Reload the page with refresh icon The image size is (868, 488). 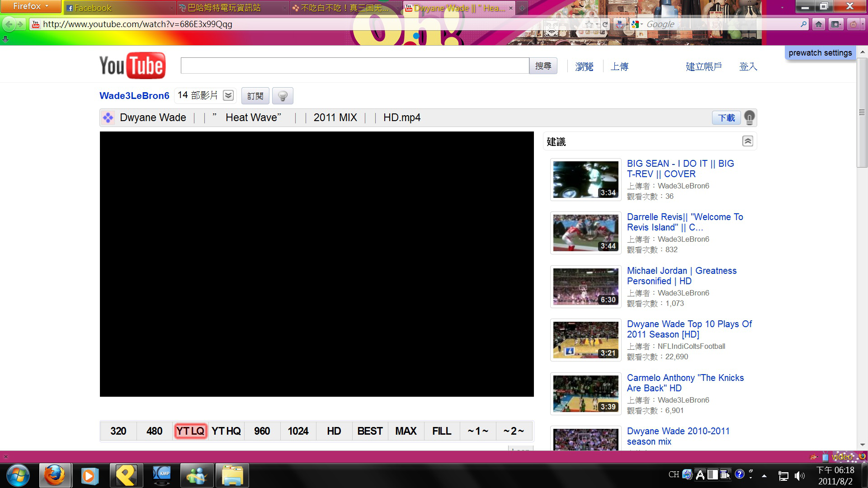coord(605,24)
